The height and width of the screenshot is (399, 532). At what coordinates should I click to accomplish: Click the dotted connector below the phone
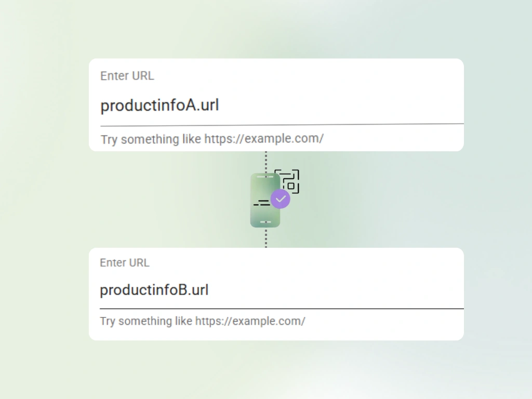pyautogui.click(x=266, y=237)
